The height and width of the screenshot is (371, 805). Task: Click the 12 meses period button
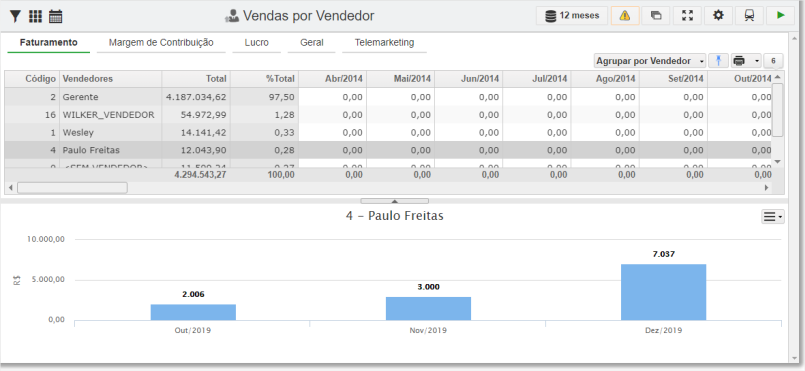[x=572, y=15]
